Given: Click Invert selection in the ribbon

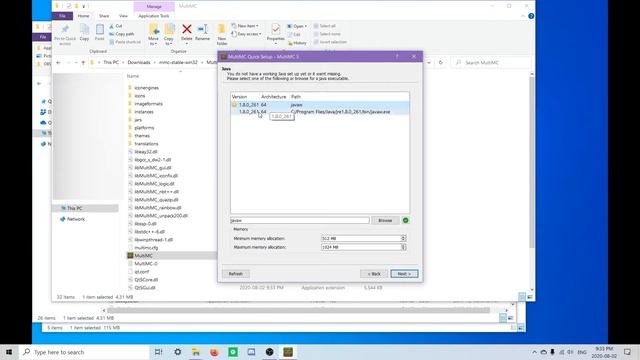Looking at the screenshot, I should (x=330, y=42).
